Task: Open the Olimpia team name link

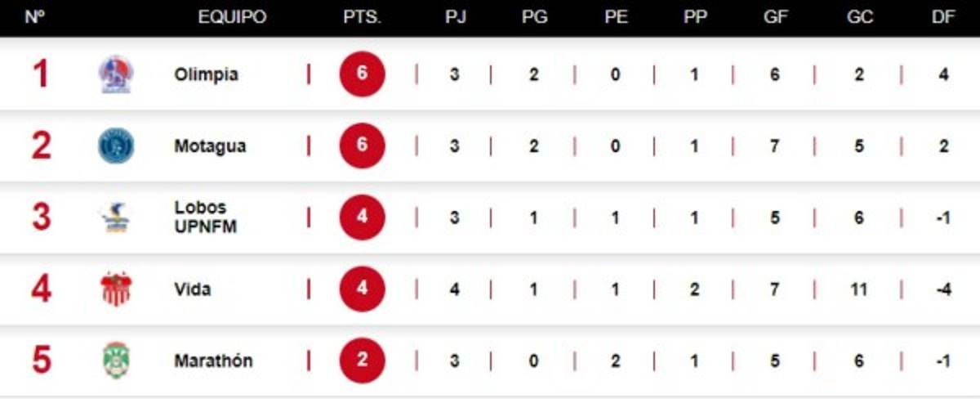Action: (x=206, y=74)
